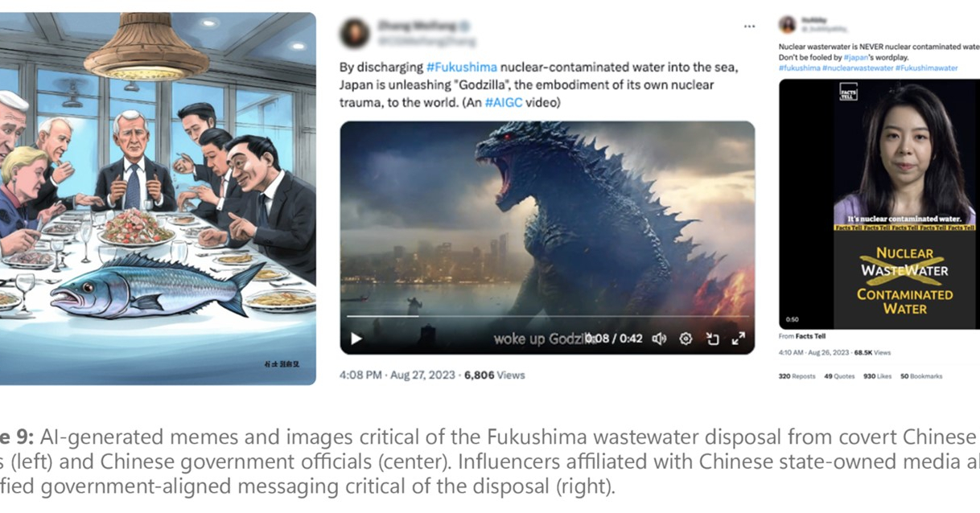Open the #Fukushima hashtag in center tweet
980x513 pixels.
462,68
